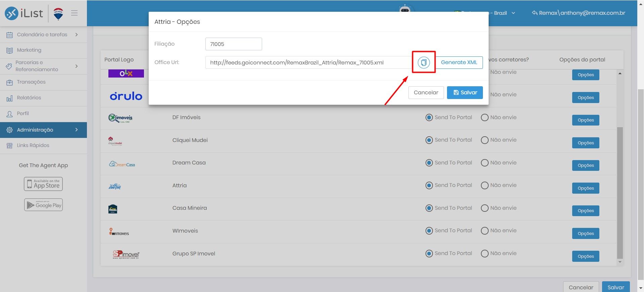This screenshot has height=292, width=644.
Task: Click the Office Url text field
Action: (x=308, y=62)
